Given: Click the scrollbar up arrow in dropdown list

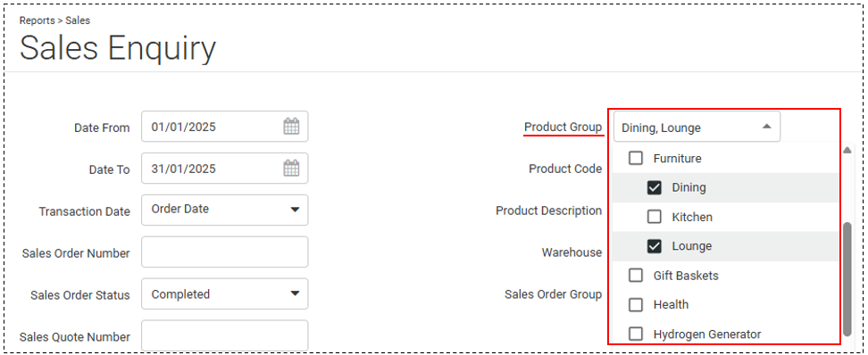Looking at the screenshot, I should pos(847,150).
